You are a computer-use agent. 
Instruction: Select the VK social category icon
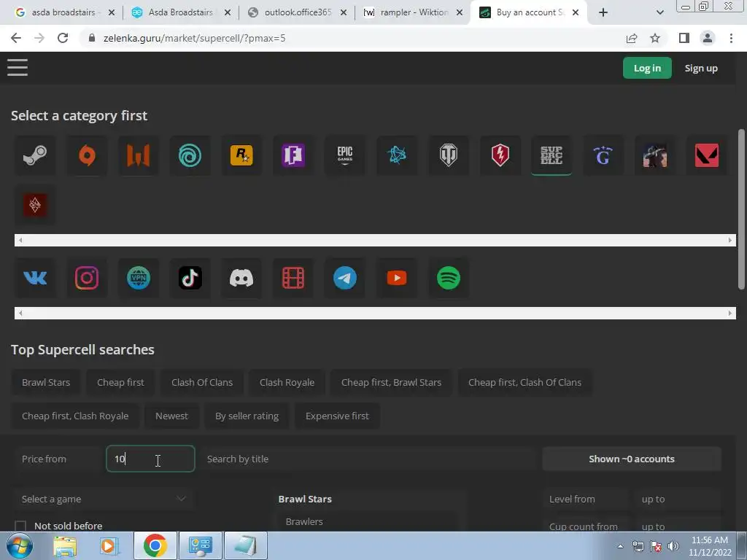(x=35, y=278)
